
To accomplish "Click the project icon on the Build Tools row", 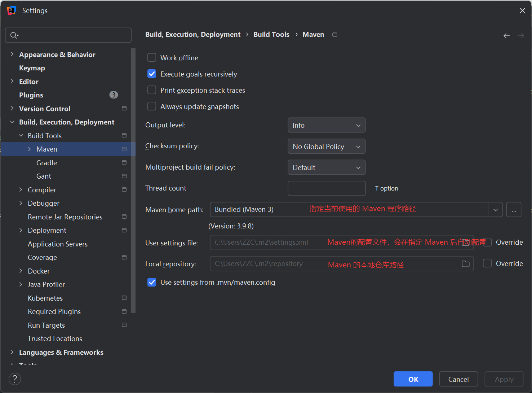I will pos(124,135).
